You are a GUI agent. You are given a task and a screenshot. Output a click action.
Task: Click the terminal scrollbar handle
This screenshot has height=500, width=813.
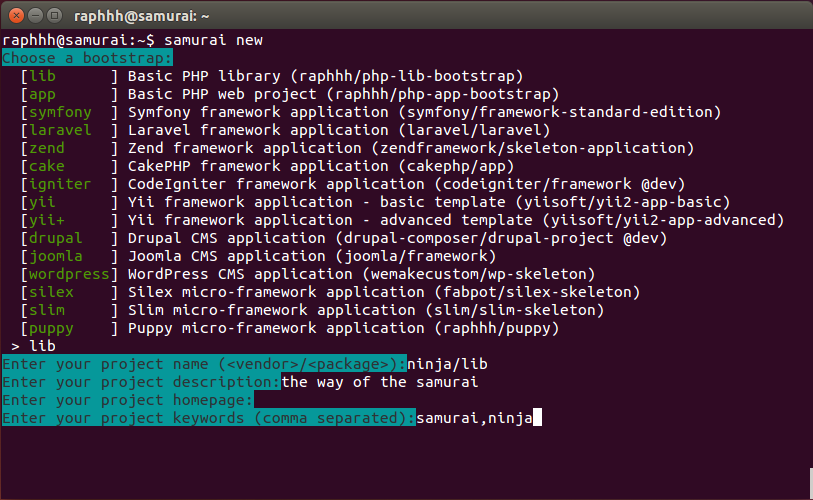[811, 483]
